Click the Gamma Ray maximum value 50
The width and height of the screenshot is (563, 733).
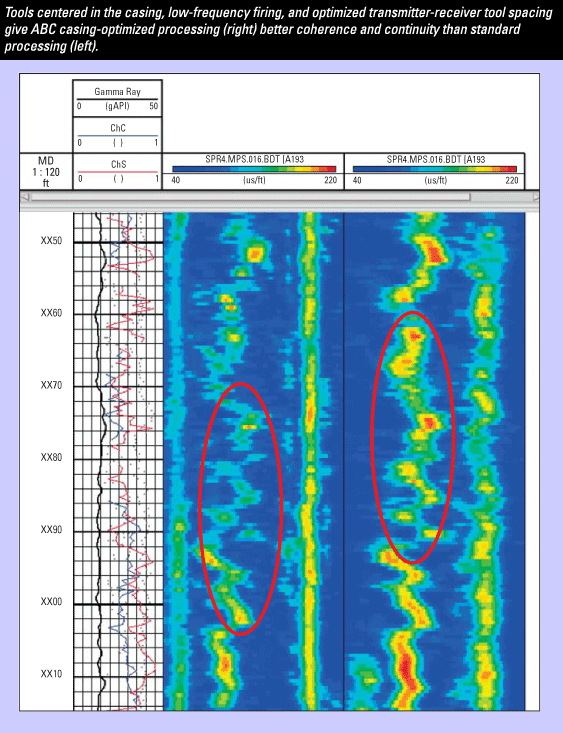click(x=154, y=106)
